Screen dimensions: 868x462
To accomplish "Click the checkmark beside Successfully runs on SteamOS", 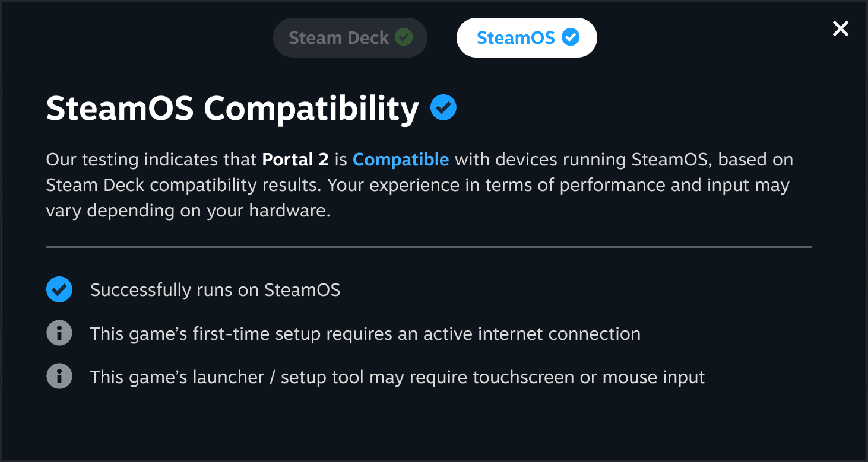I will pos(59,289).
